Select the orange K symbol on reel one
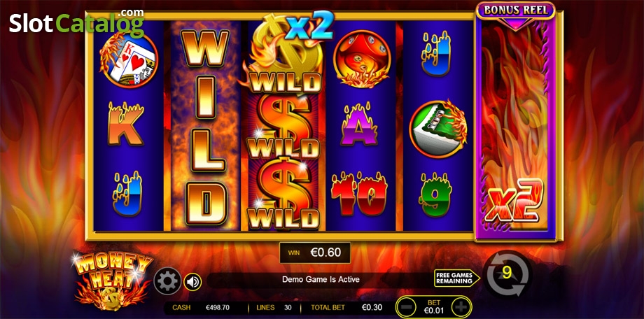This screenshot has width=644, height=319. 126,124
